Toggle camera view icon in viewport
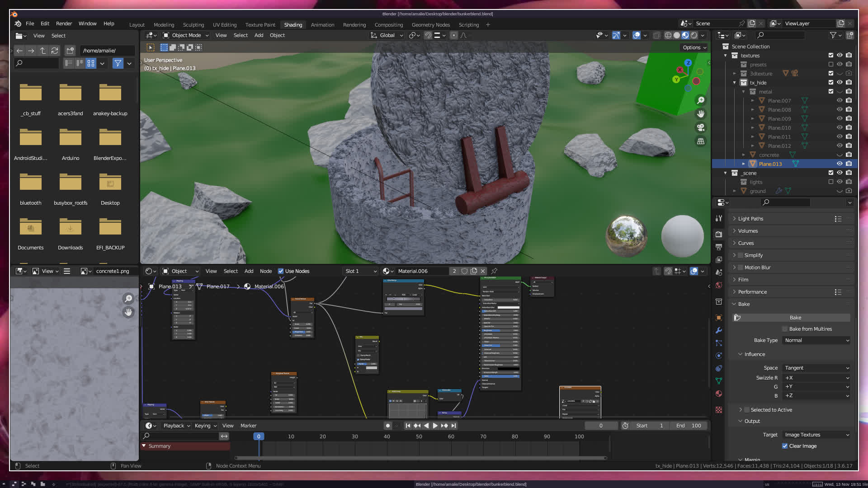Image resolution: width=868 pixels, height=488 pixels. [x=701, y=127]
